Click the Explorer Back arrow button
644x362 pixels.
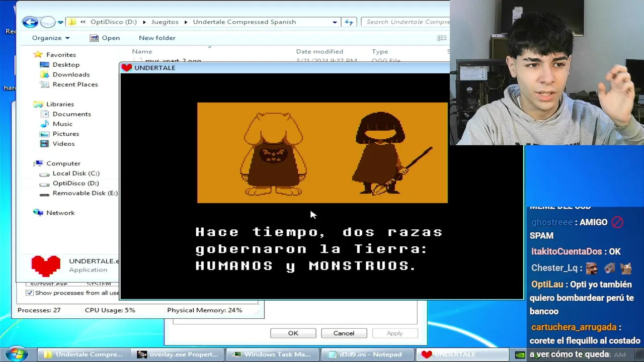pos(30,22)
